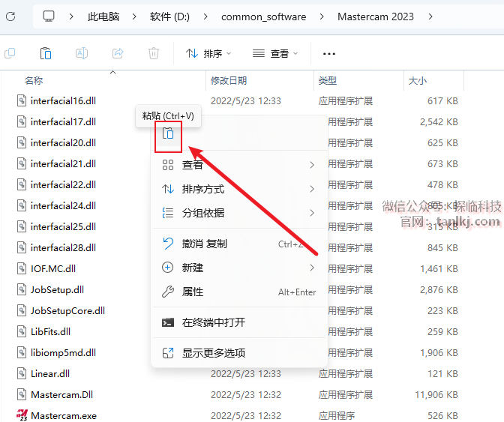Click the file icon of JobSetup.dll
Viewport: 504px width, 422px height.
[22, 289]
